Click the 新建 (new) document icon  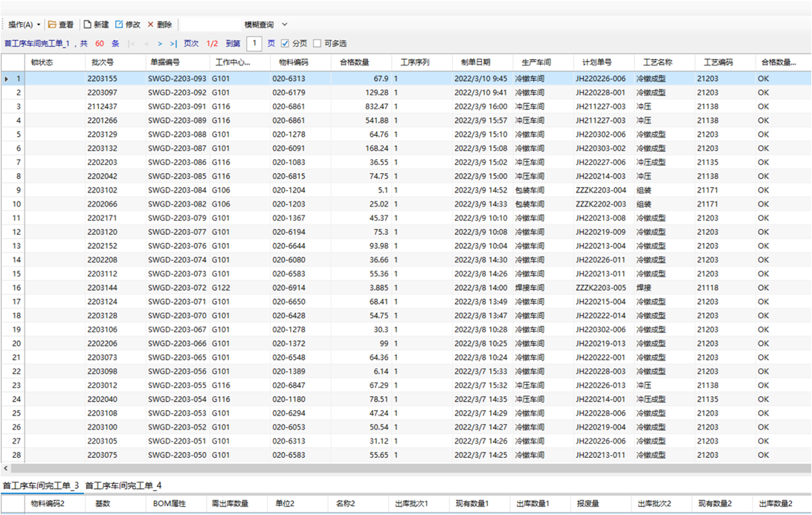pos(87,25)
